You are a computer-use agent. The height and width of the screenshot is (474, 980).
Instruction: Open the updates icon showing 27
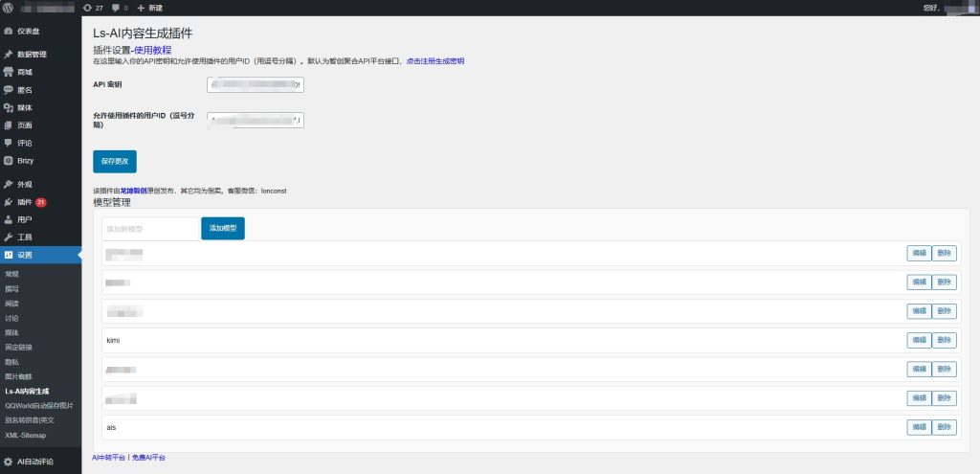click(93, 8)
